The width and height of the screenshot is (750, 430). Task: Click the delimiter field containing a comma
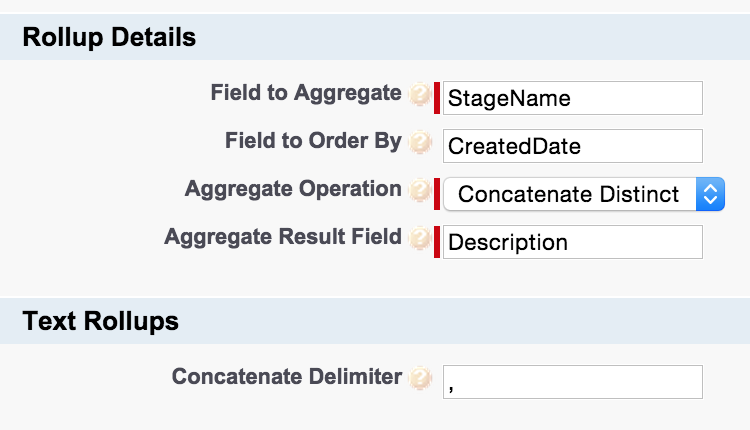(x=572, y=382)
